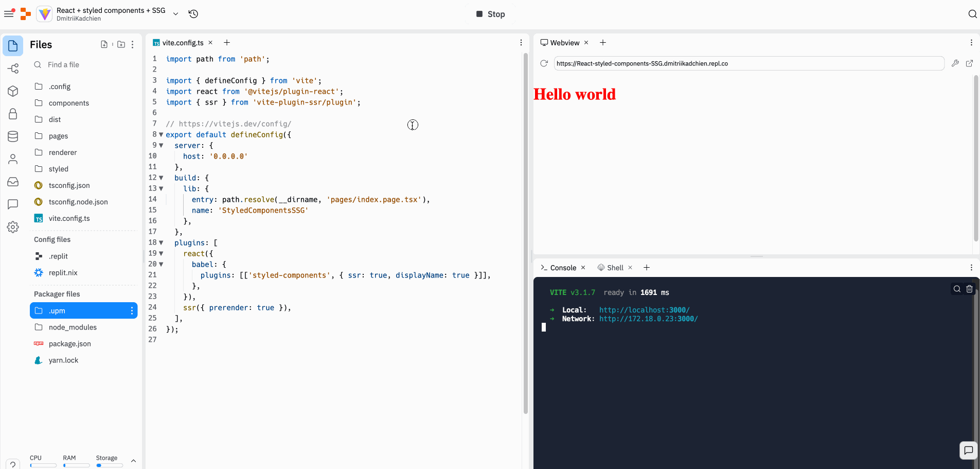Open the floating chat button
Viewport: 980px width, 469px height.
[968, 450]
